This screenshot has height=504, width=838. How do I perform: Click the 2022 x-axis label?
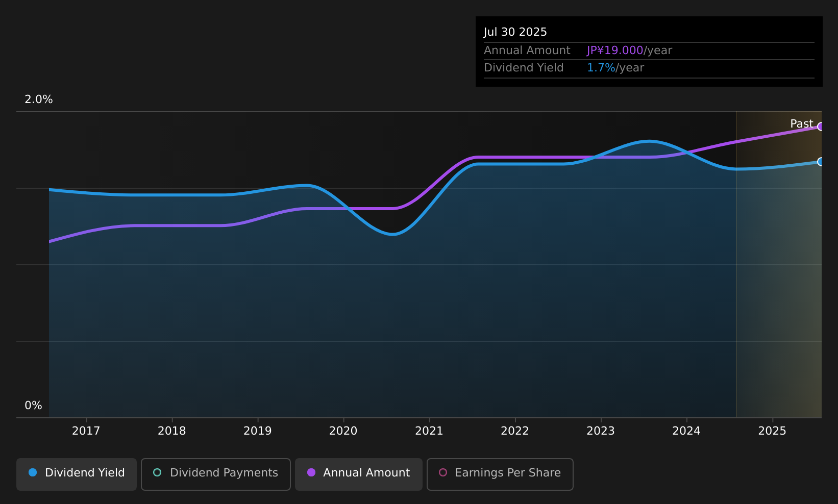(515, 431)
